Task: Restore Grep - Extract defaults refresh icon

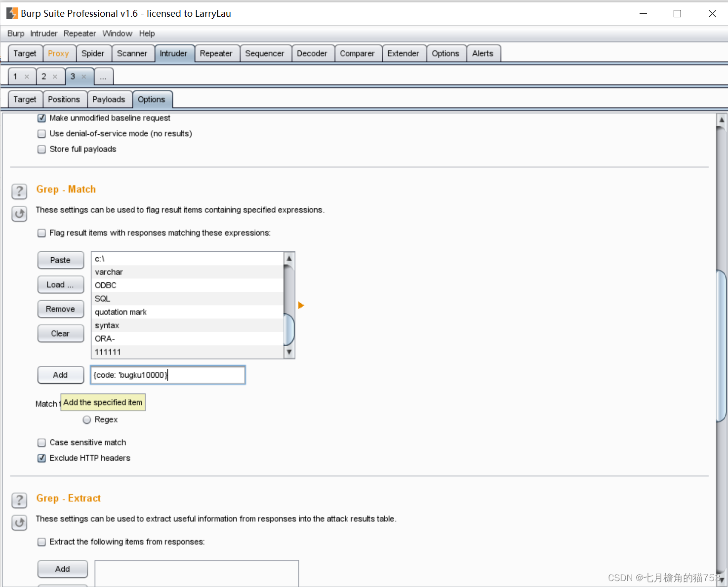Action: tap(19, 522)
